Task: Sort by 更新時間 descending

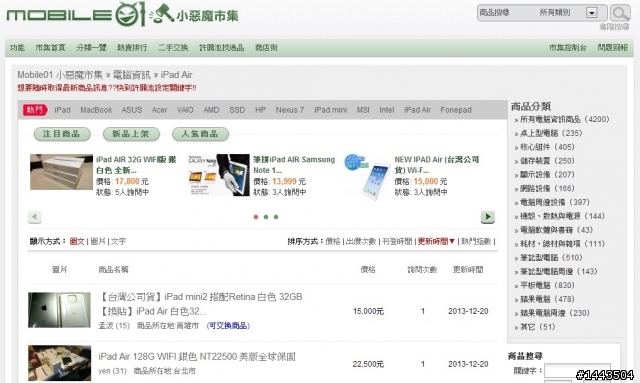Action: pos(436,241)
